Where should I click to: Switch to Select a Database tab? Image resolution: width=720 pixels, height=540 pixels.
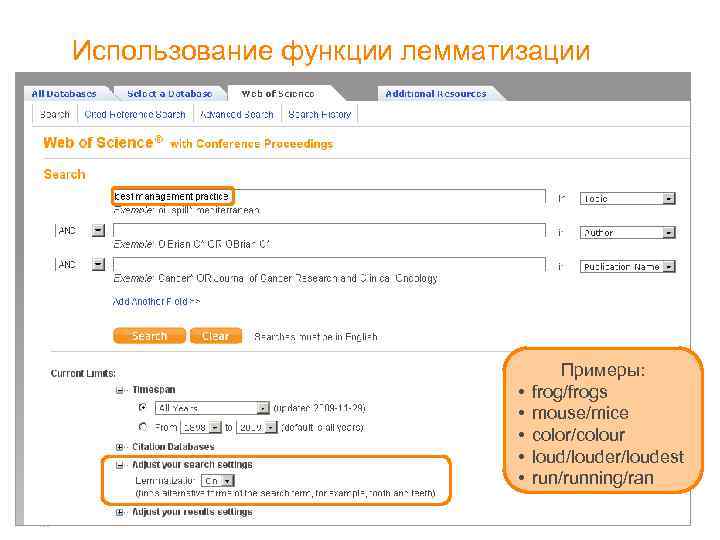(x=169, y=94)
